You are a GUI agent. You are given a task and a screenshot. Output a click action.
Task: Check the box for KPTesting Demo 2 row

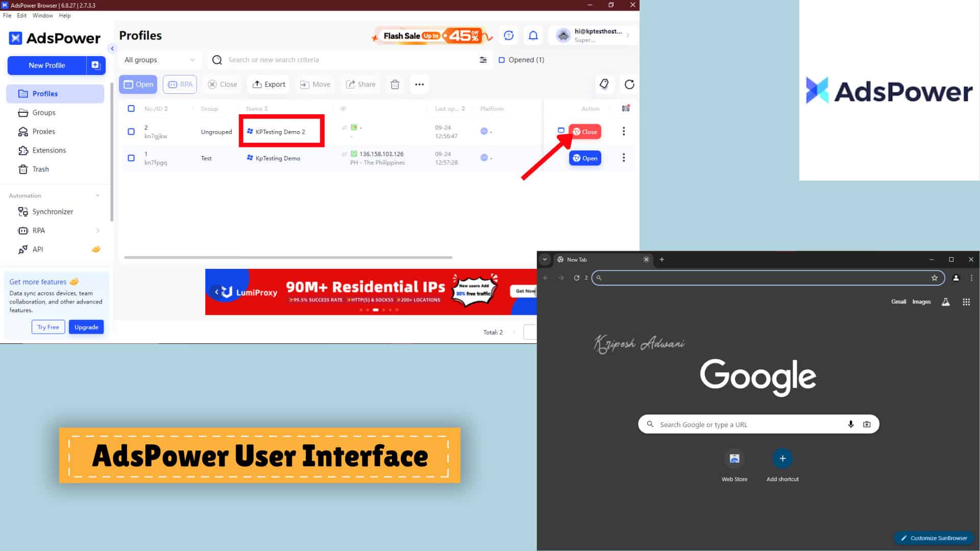[131, 132]
